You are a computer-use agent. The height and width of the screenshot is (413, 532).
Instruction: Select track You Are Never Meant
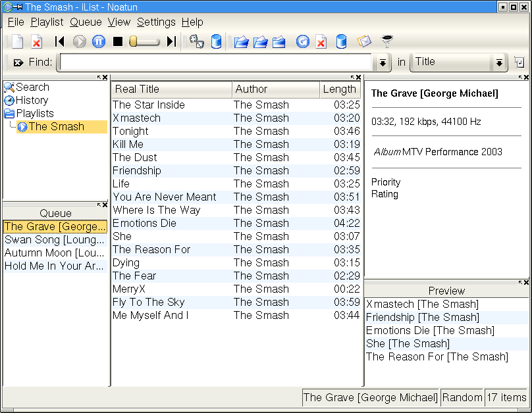236,197
